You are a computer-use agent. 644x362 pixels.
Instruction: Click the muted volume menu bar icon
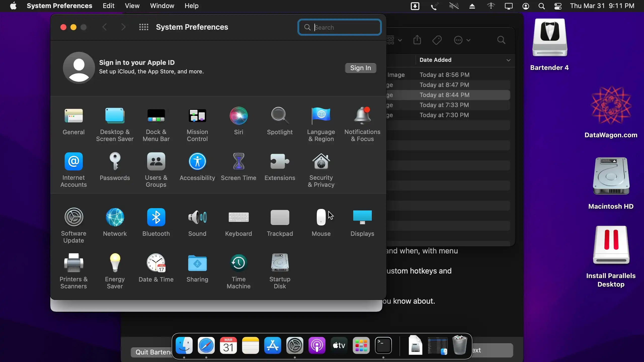(454, 6)
